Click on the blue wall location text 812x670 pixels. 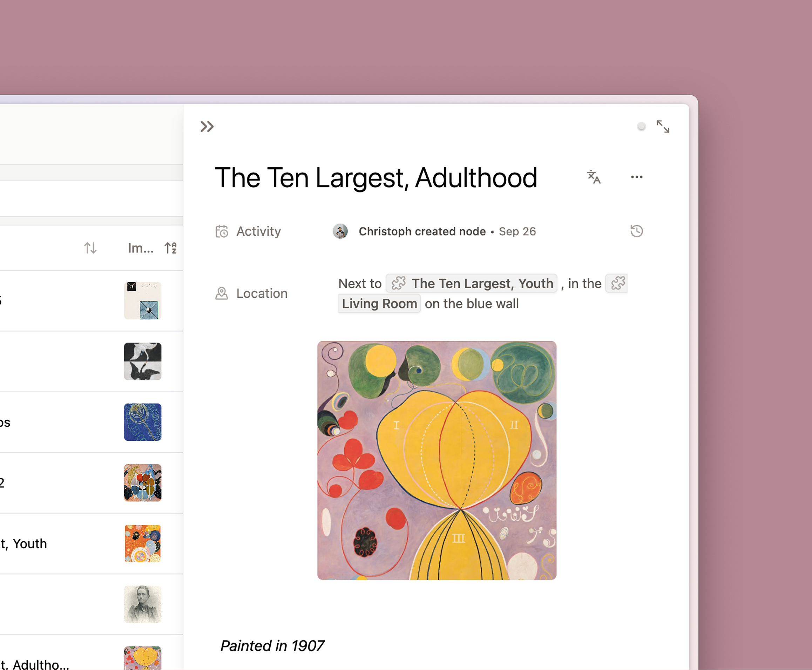[472, 304]
